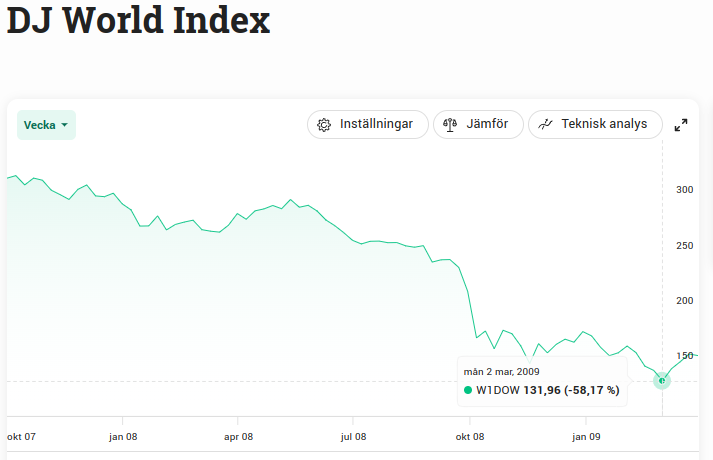Expand chart to fullscreen
Screen dimensions: 713x460
(x=681, y=125)
